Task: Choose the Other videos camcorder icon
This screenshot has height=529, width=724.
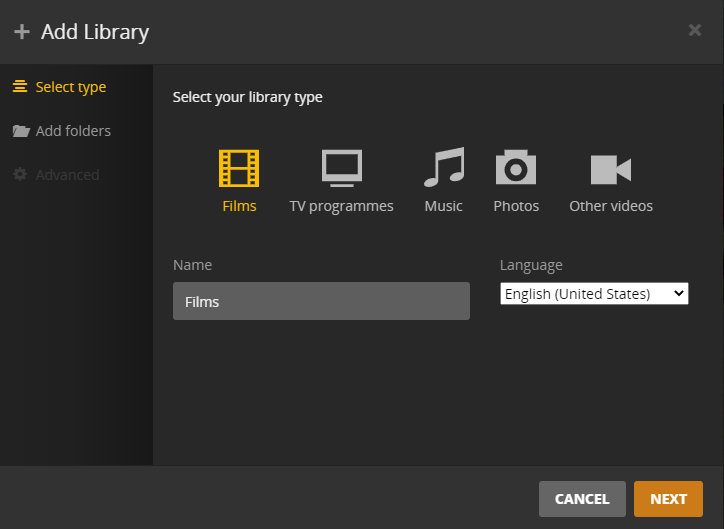Action: pos(611,169)
